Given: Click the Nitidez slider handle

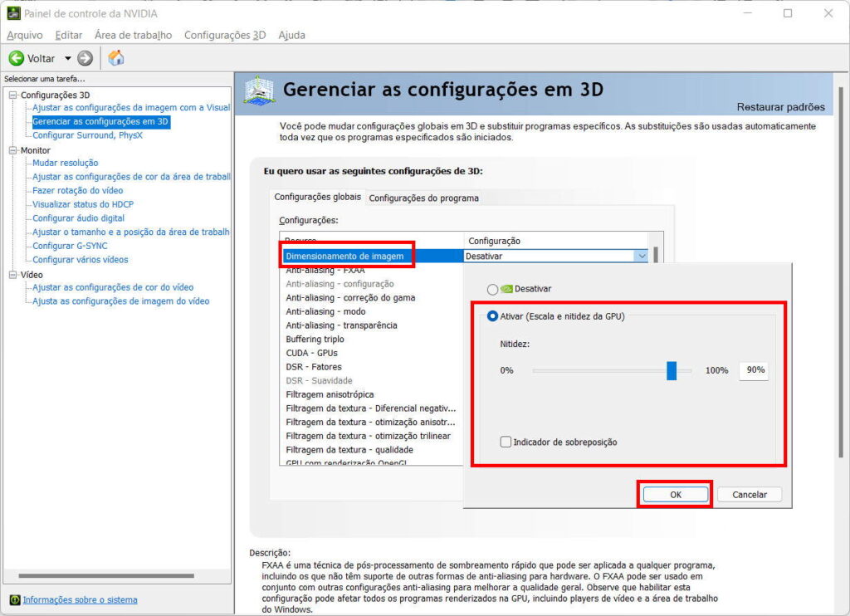Looking at the screenshot, I should click(672, 370).
